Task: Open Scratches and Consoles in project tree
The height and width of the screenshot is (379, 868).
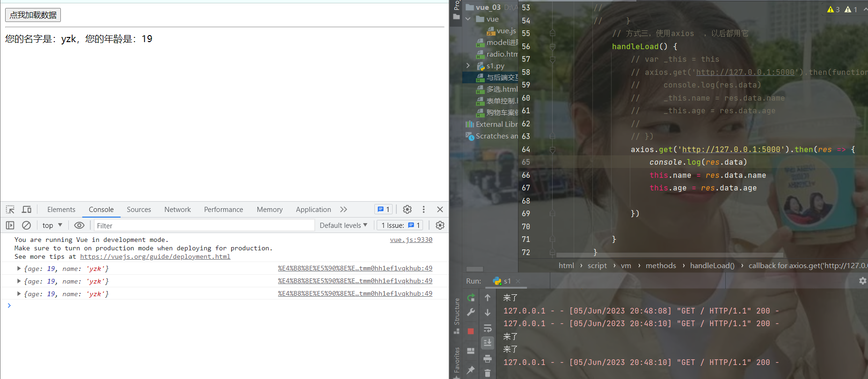Action: click(x=491, y=136)
